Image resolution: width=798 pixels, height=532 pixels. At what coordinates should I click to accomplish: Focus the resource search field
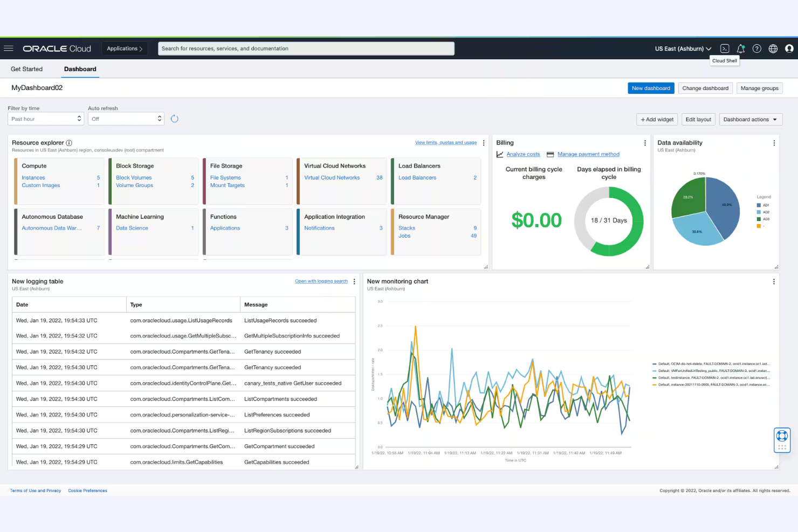pos(306,49)
